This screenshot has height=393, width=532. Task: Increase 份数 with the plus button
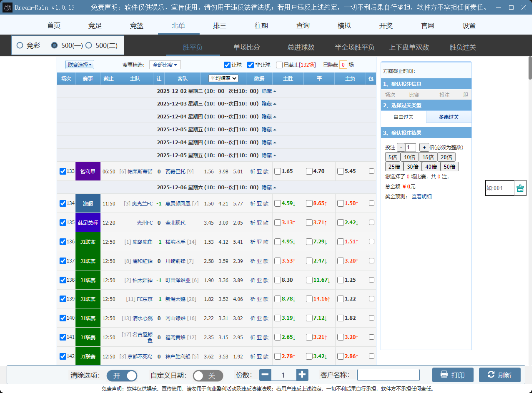(302, 375)
